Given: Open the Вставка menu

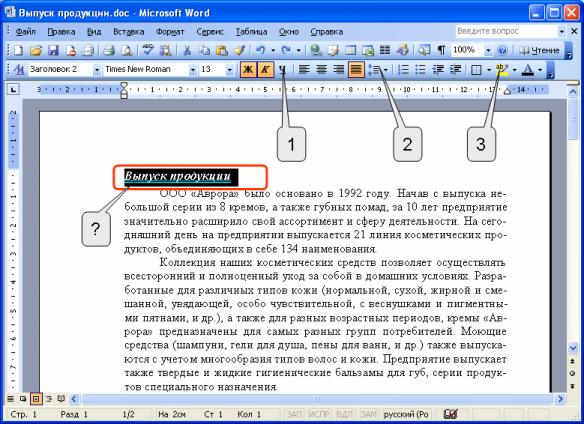Looking at the screenshot, I should 128,32.
